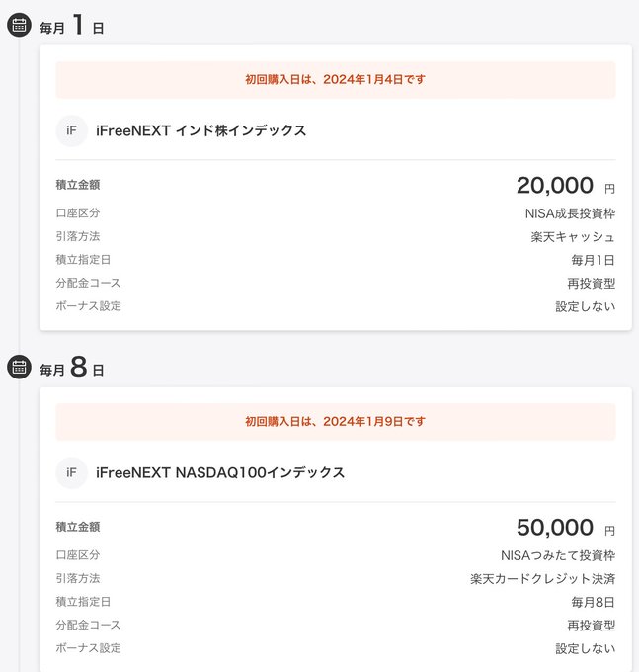Select 毎月8日 value in 積立指定日 row

[x=594, y=602]
